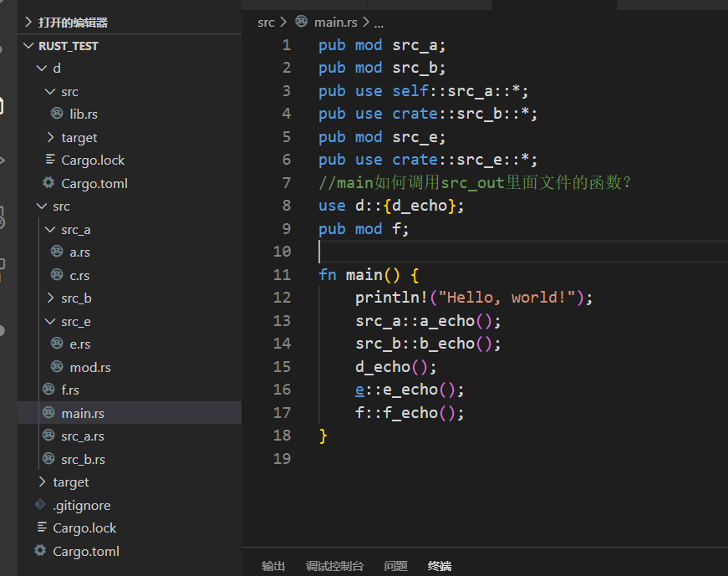This screenshot has height=576, width=728.
Task: Switch to the 终端 panel tab
Action: (x=439, y=566)
